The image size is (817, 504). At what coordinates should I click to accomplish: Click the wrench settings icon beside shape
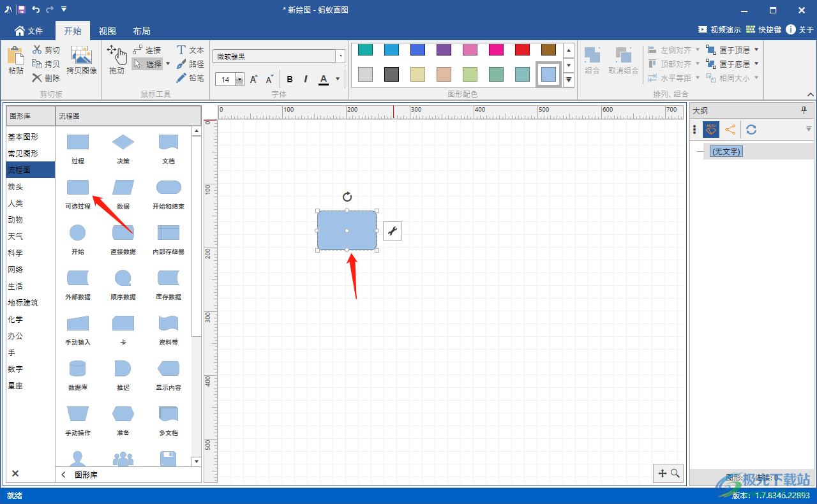393,231
